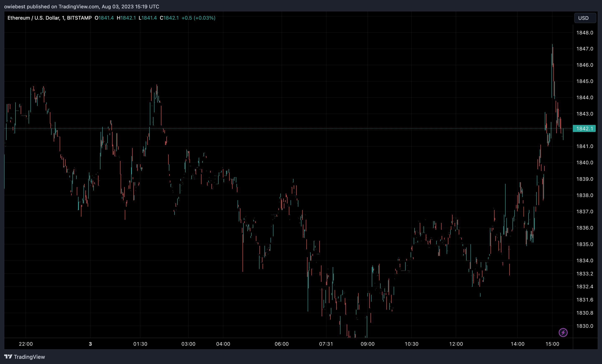602x364 pixels.
Task: Click the 1832.4 price axis label
Action: tap(585, 287)
